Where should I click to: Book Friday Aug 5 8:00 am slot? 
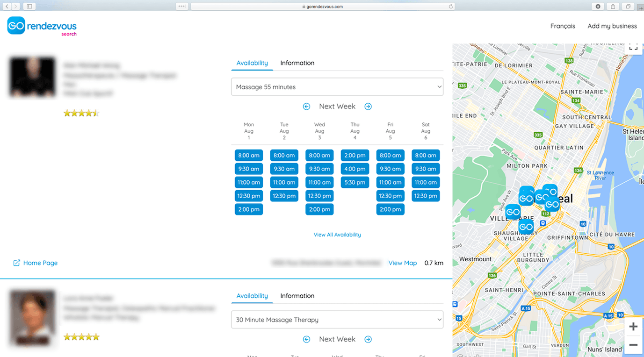tap(391, 155)
